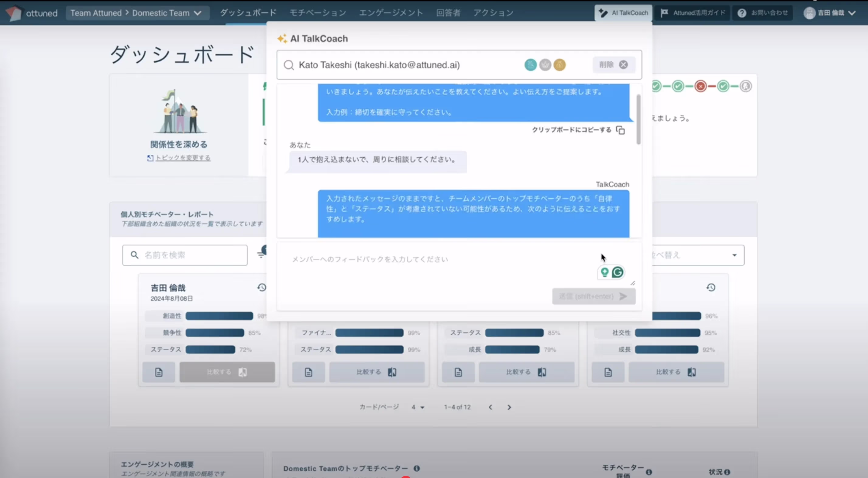Click info icon beside Domestic Teamのトップモチベーター
Viewport: 868px width, 478px height.
click(x=417, y=468)
